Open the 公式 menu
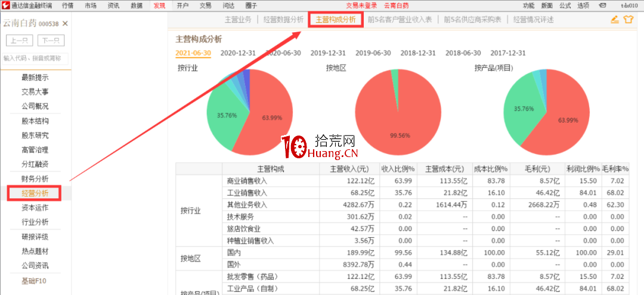The width and height of the screenshot is (644, 295). click(x=565, y=6)
